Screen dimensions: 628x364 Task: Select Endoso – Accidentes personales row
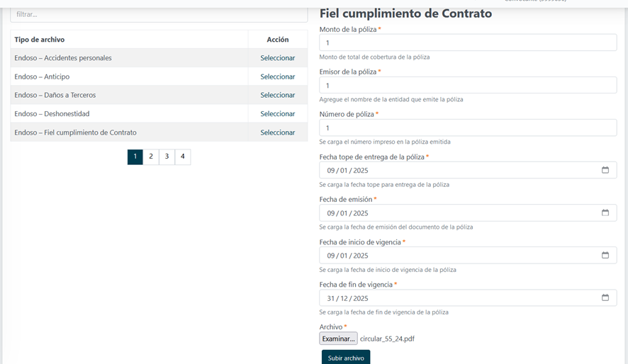point(277,58)
